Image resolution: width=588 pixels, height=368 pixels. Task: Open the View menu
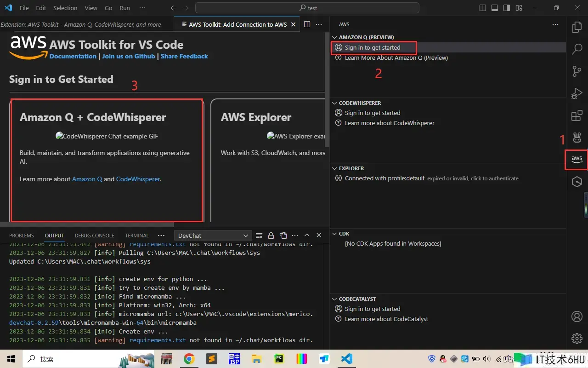pos(91,8)
